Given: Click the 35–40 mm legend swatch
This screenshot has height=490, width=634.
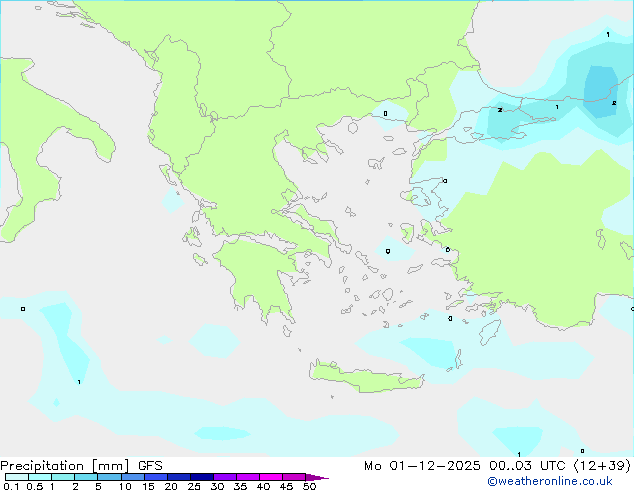Looking at the screenshot, I should coord(248,477).
